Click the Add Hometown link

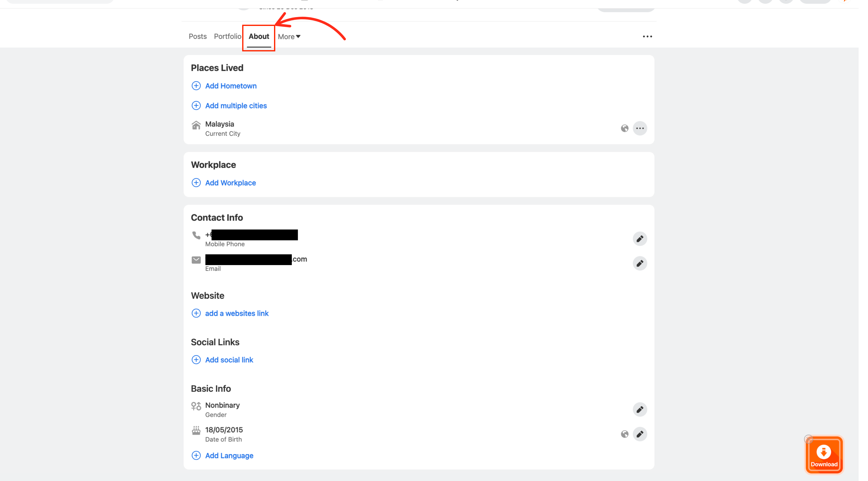click(231, 86)
